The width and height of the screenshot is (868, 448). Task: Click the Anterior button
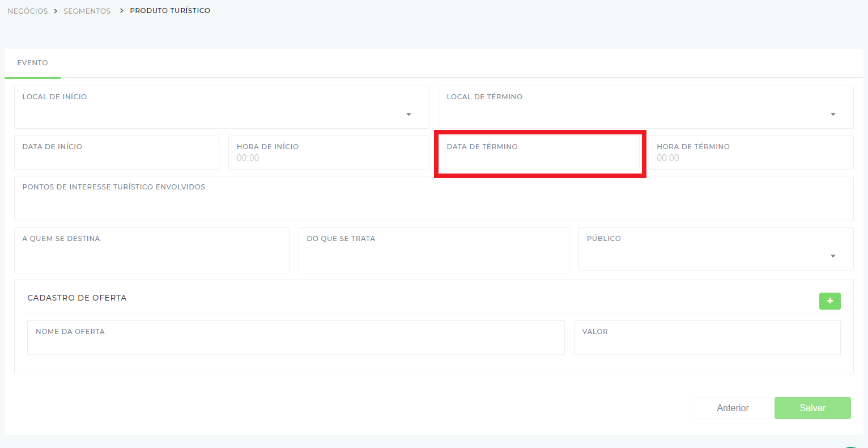click(733, 408)
